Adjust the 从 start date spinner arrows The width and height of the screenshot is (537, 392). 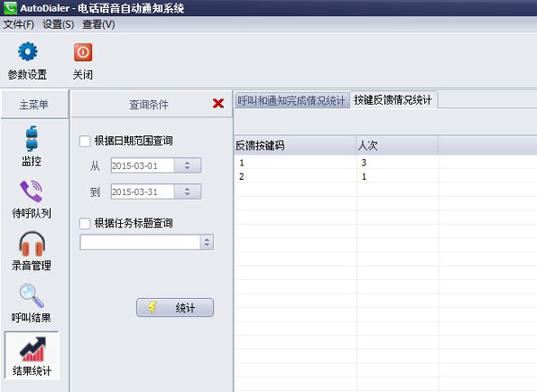point(187,166)
